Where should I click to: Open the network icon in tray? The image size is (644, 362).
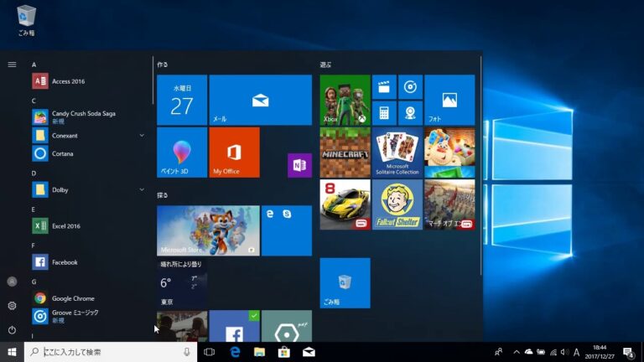[553, 352]
